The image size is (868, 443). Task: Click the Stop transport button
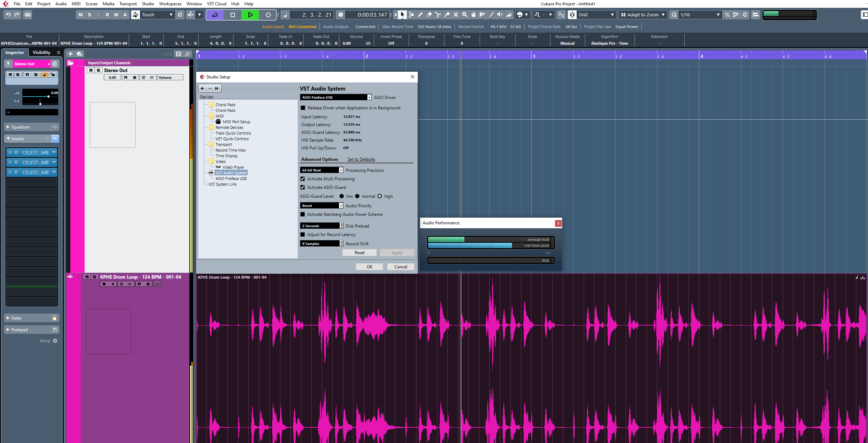tap(233, 15)
